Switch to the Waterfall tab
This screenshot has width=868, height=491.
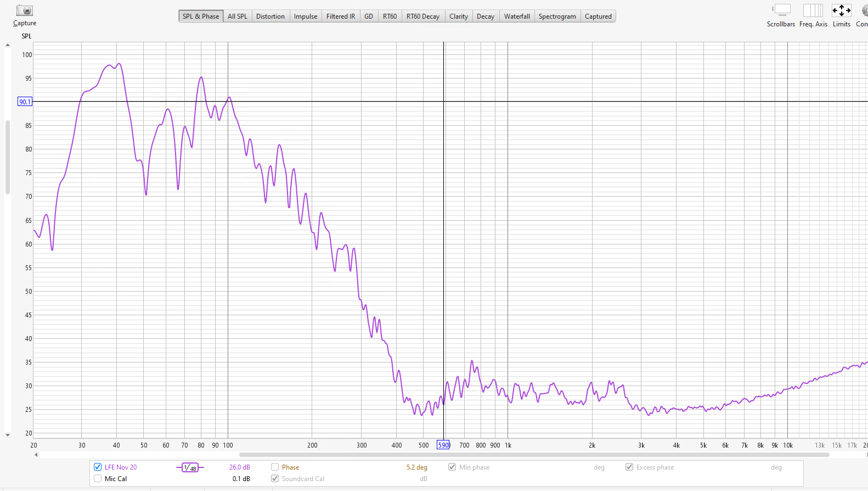point(517,16)
